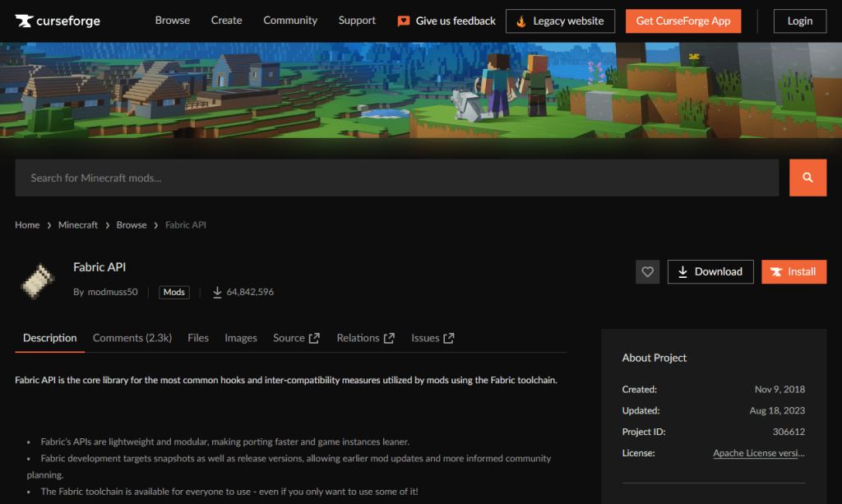
Task: Switch to the Comments (2.3k) tab
Action: click(x=132, y=338)
